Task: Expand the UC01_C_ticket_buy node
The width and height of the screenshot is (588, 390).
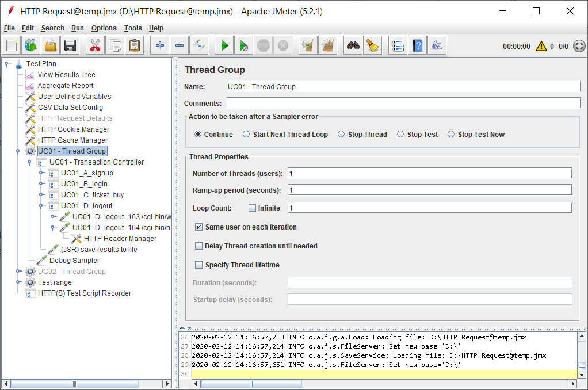Action: 41,194
